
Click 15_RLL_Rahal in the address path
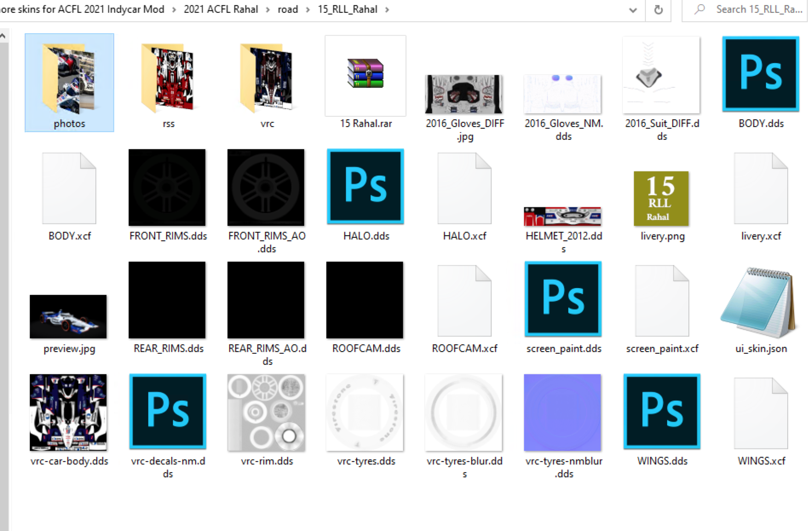(x=347, y=9)
